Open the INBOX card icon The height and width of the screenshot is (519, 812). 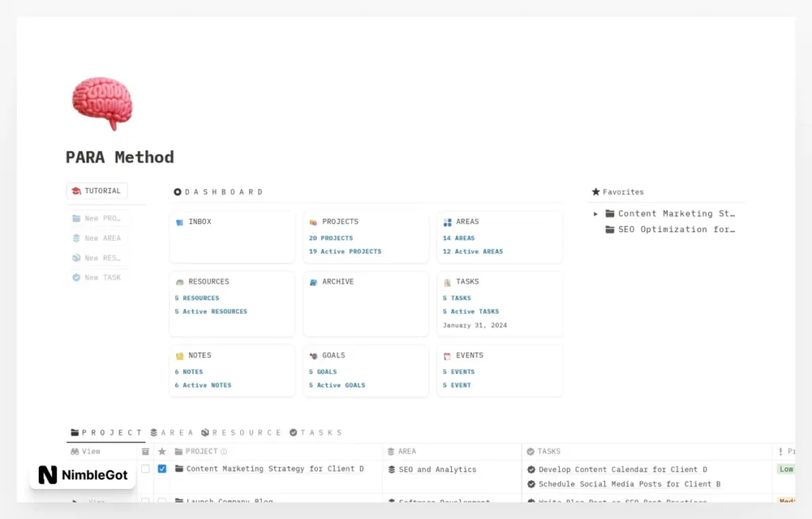(179, 222)
